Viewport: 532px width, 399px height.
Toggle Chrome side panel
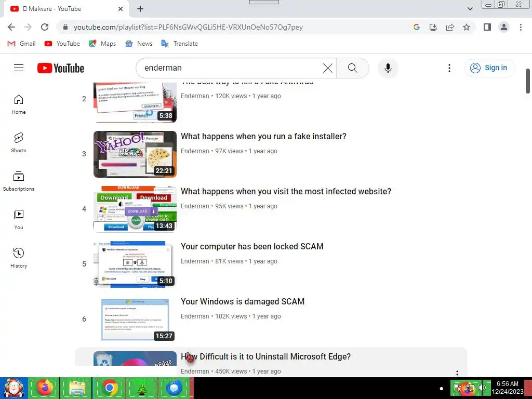[x=487, y=27]
